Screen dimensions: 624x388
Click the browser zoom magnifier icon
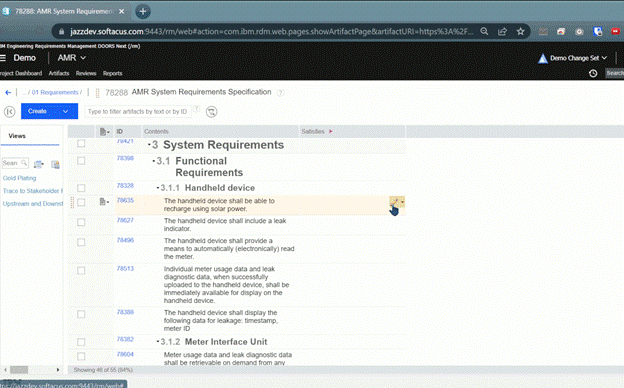(484, 31)
